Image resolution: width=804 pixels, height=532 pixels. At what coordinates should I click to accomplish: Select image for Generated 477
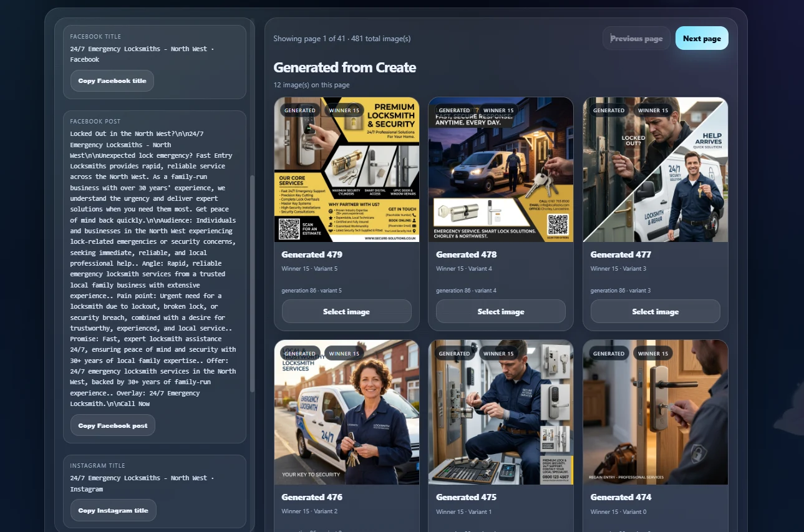coord(656,311)
